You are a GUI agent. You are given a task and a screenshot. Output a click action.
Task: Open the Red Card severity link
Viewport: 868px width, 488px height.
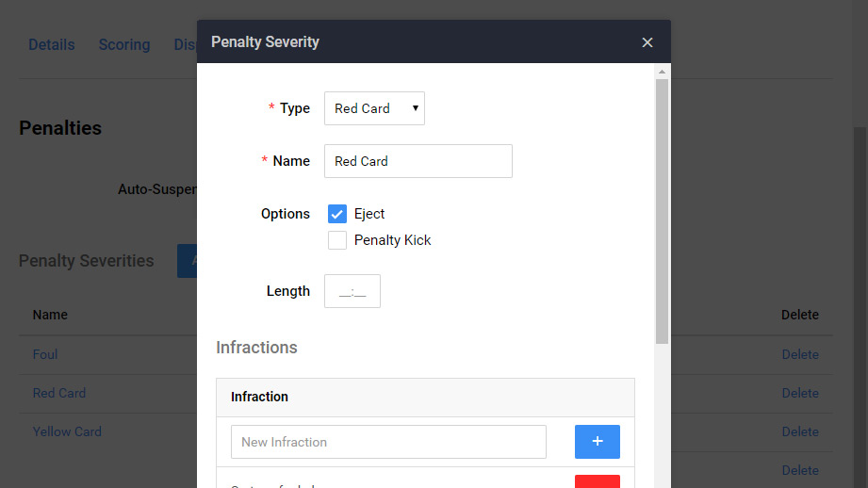(59, 393)
